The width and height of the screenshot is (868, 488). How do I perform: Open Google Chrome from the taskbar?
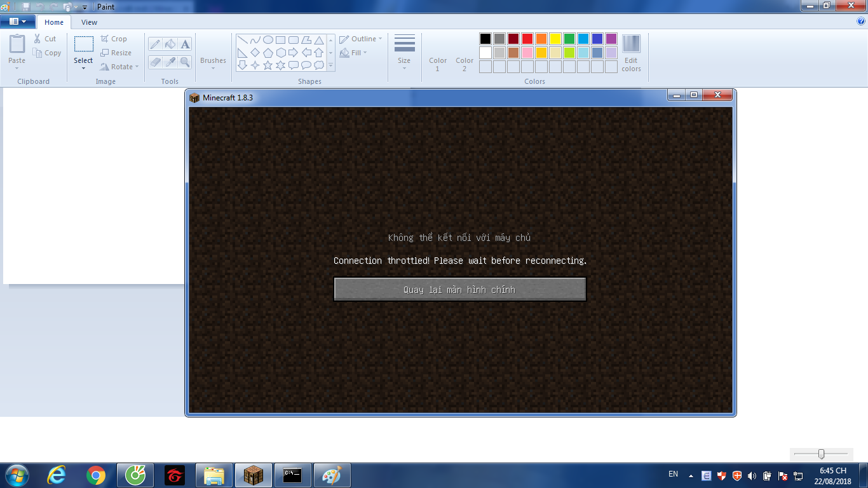pyautogui.click(x=96, y=475)
